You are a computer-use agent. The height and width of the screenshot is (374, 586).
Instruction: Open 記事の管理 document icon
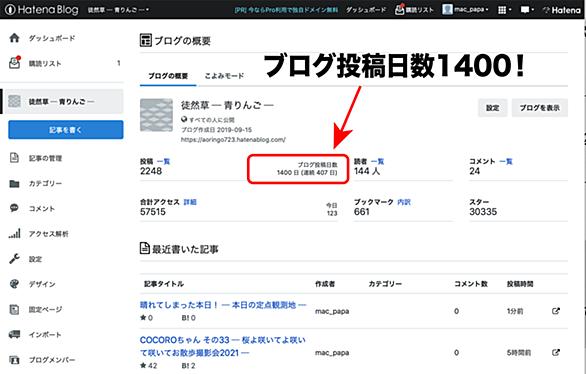pos(14,158)
